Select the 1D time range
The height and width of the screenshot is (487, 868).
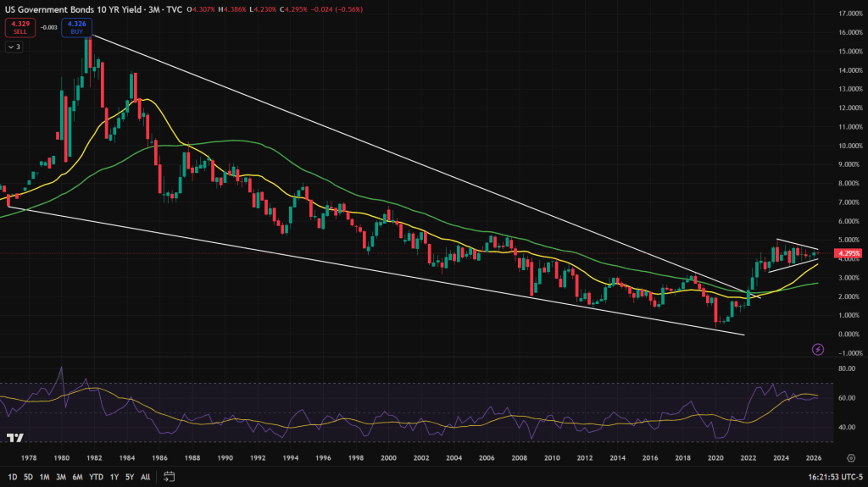pyautogui.click(x=12, y=476)
